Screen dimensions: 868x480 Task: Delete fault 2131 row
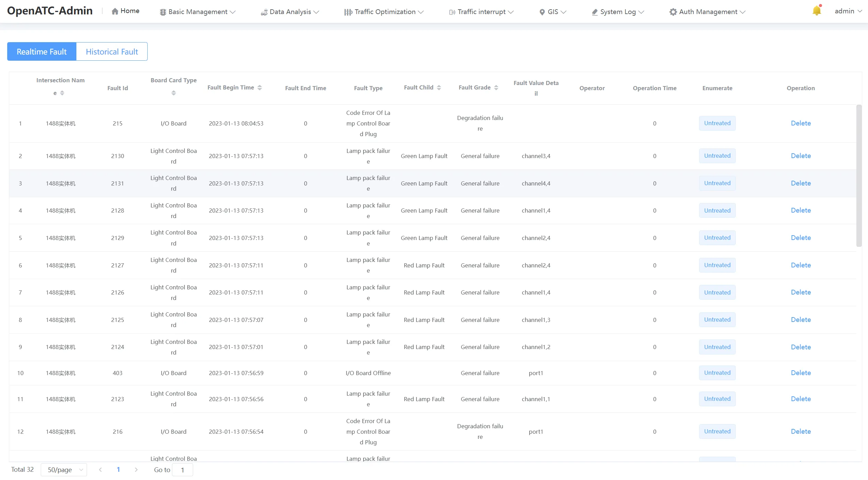801,183
